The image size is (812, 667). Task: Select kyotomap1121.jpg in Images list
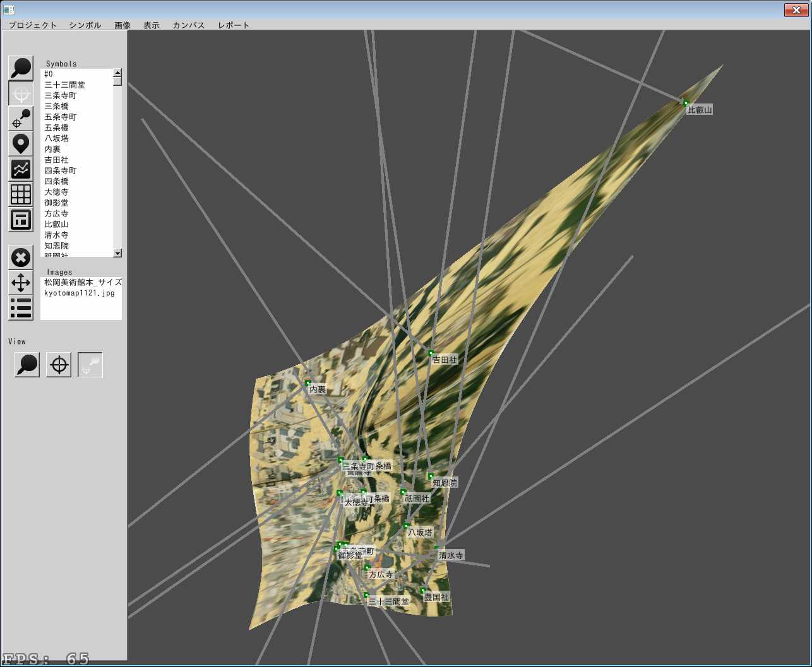[81, 293]
